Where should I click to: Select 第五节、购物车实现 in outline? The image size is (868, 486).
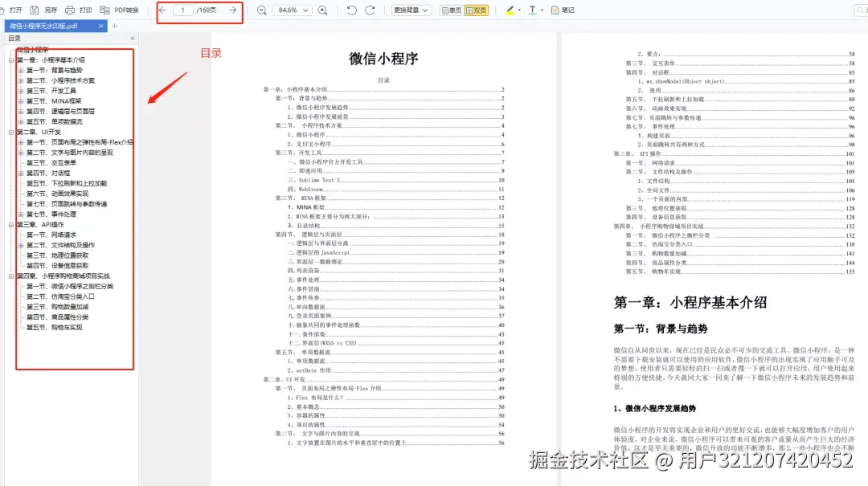coord(55,327)
